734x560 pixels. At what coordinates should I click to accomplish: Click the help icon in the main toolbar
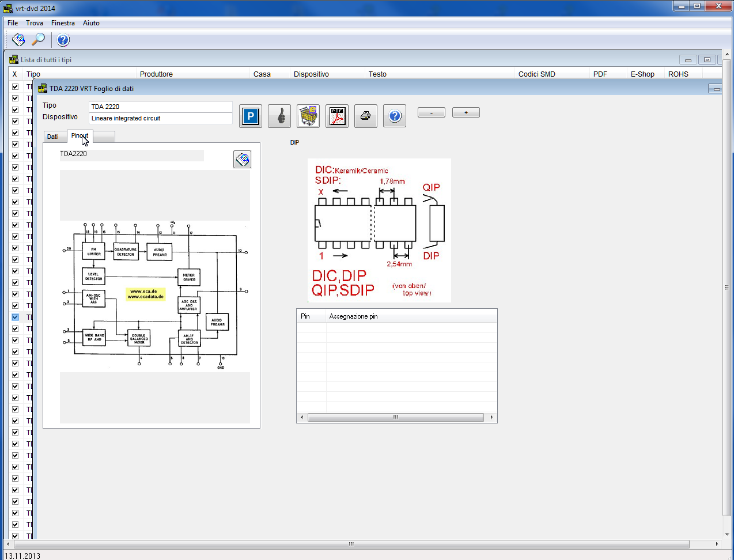point(63,40)
